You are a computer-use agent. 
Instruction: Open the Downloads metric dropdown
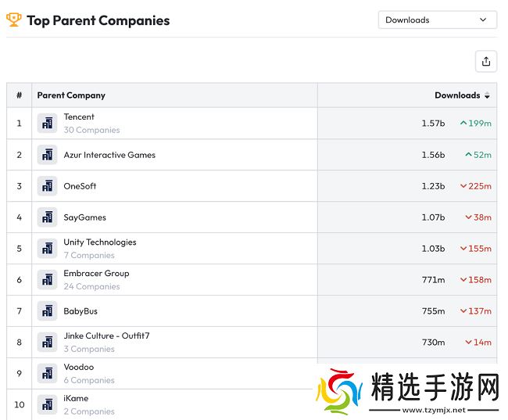tap(437, 20)
